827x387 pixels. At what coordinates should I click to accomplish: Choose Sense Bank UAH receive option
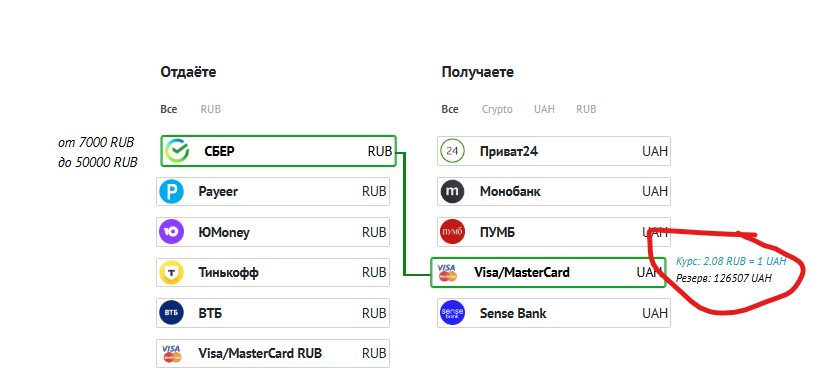(x=554, y=313)
